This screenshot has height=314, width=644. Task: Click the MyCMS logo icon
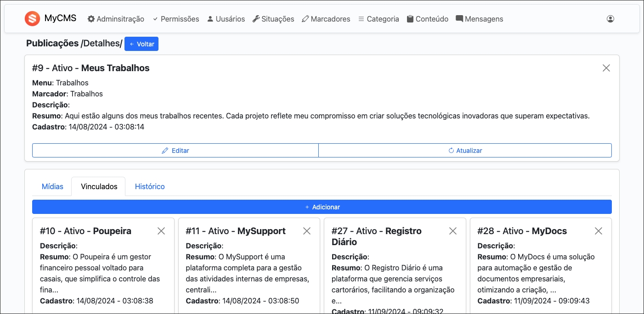(31, 18)
